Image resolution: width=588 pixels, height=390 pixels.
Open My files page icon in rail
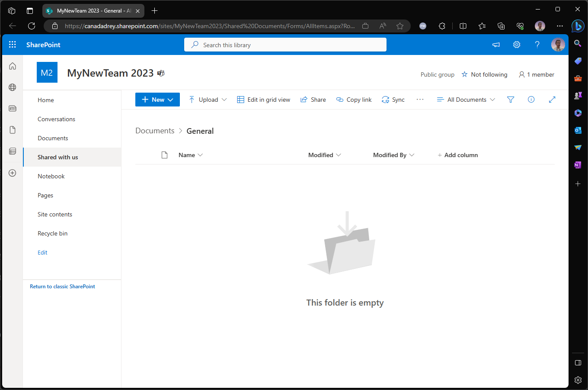coord(13,130)
